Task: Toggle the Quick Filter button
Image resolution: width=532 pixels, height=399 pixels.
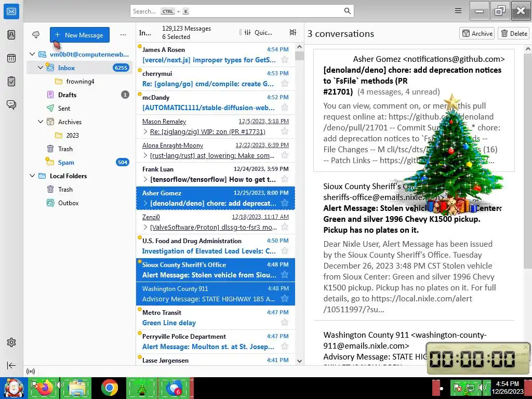Action: (258, 32)
